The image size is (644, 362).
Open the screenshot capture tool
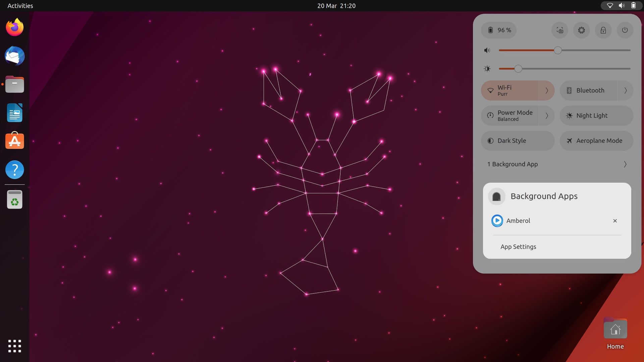[x=559, y=30]
